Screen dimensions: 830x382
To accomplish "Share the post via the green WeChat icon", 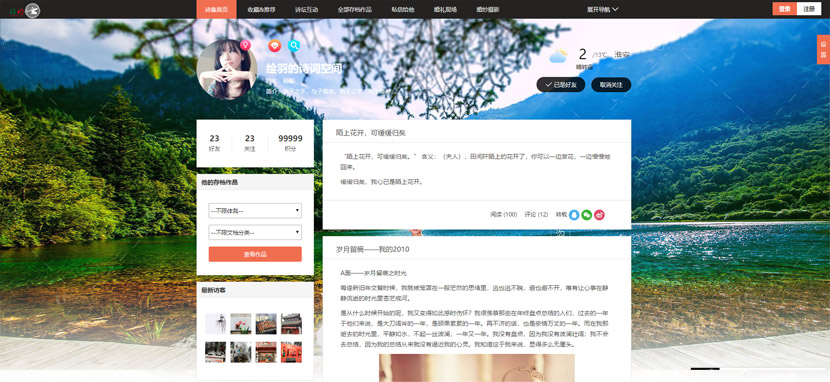I will 587,215.
